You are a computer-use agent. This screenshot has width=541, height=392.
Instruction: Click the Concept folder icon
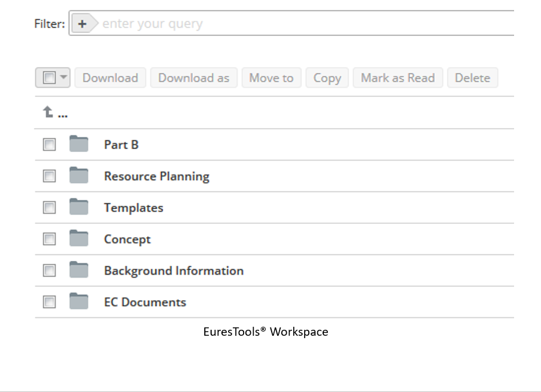(78, 238)
